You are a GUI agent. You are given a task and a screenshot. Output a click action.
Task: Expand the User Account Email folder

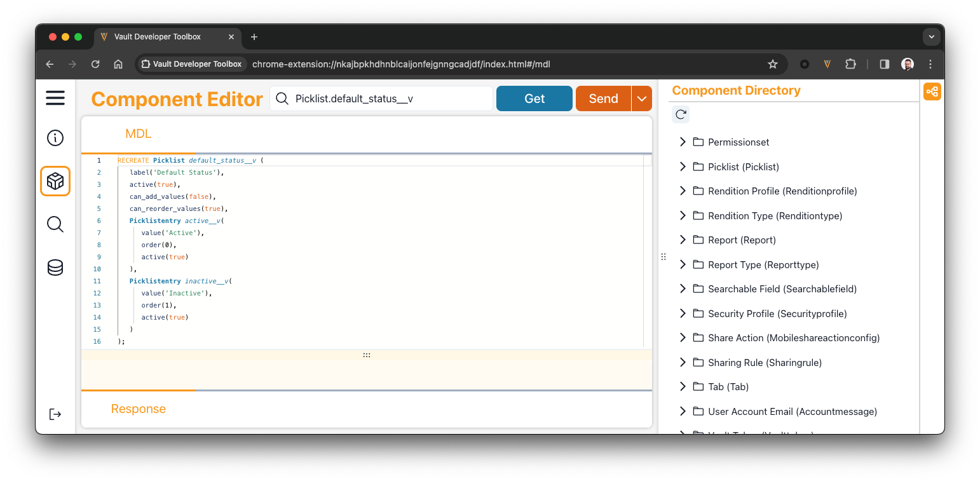(x=683, y=411)
